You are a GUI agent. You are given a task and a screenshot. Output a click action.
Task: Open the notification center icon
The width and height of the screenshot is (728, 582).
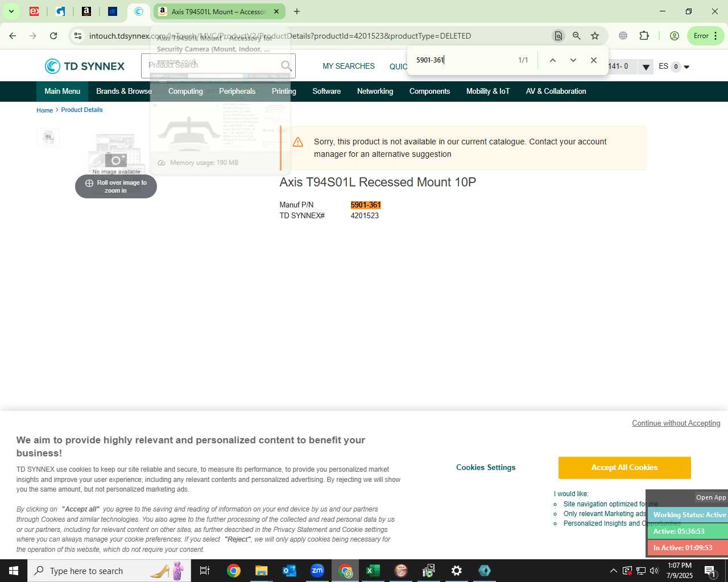tap(710, 571)
